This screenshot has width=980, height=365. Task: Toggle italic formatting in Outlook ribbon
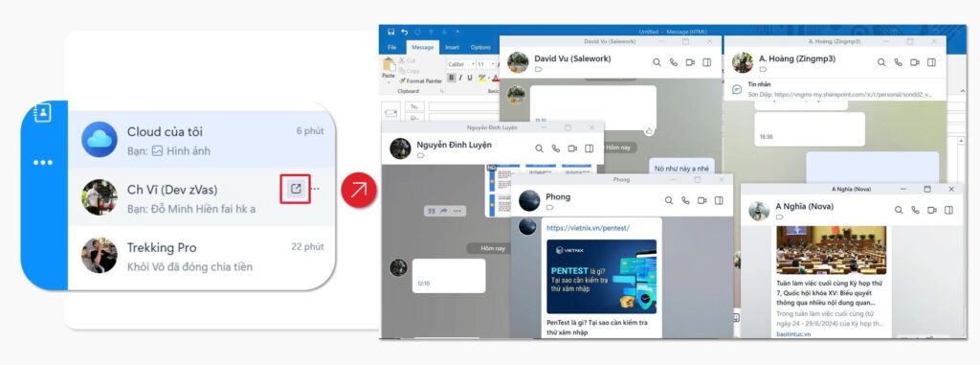[x=460, y=78]
